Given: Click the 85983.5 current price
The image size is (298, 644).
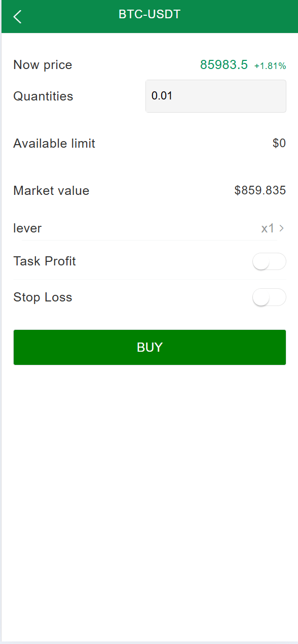Looking at the screenshot, I should pyautogui.click(x=224, y=64).
